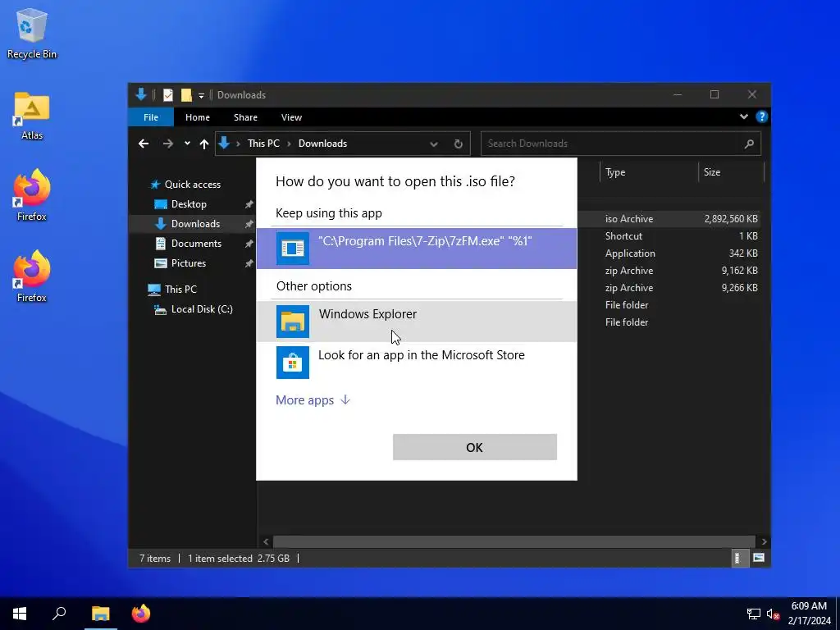Open Documents in the navigation pane
The width and height of the screenshot is (840, 630).
pyautogui.click(x=196, y=243)
